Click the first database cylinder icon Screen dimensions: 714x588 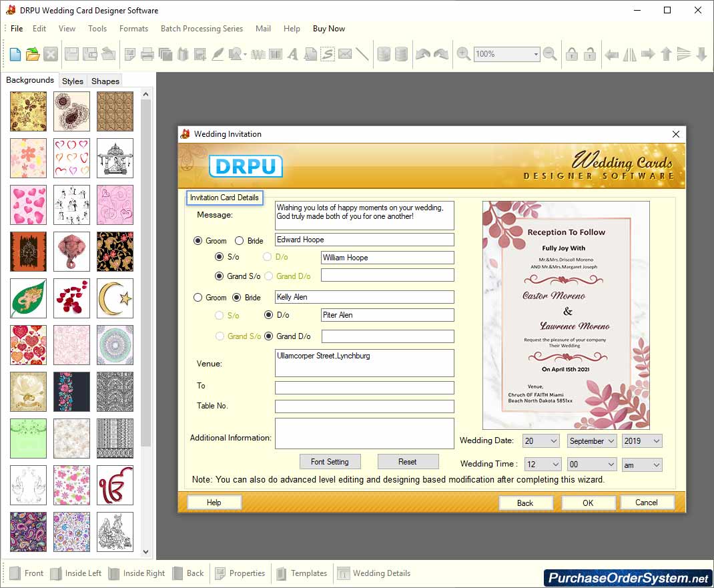pos(384,54)
